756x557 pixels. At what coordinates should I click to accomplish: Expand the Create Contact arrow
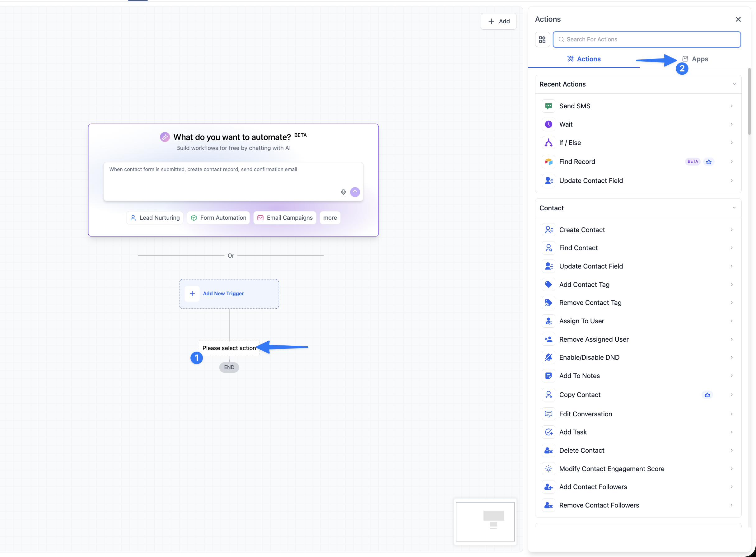click(x=731, y=230)
